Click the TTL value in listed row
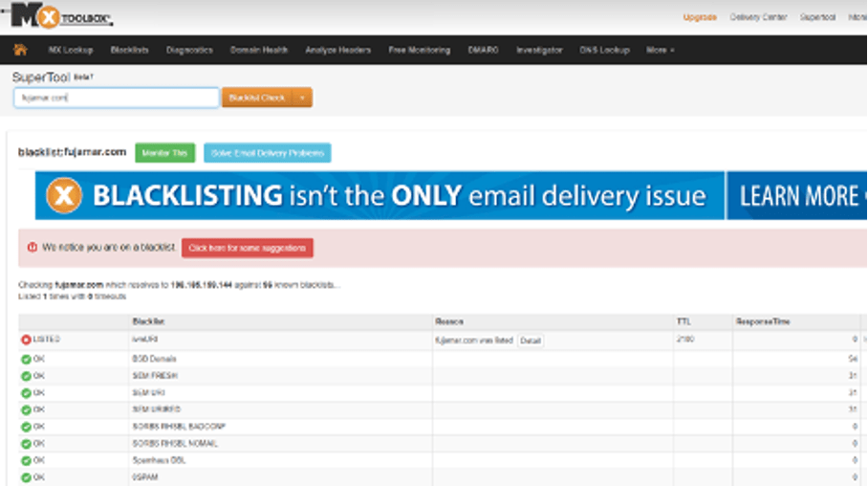Viewport: 868px width, 486px height. (685, 339)
